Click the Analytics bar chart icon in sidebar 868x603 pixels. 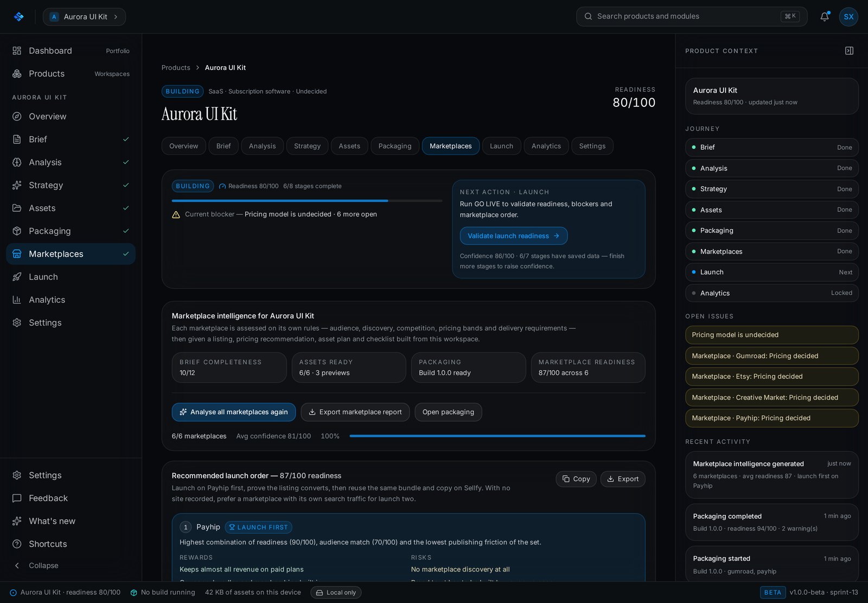pos(17,300)
